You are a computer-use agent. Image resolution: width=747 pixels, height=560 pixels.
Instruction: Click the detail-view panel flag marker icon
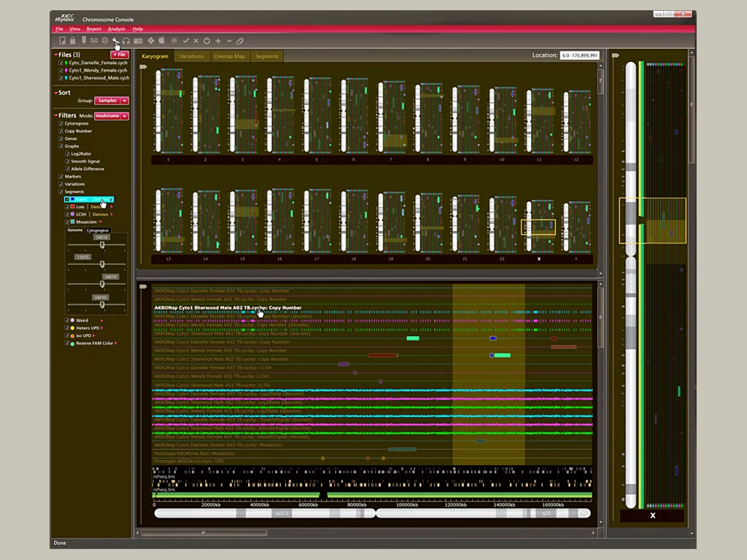(143, 287)
